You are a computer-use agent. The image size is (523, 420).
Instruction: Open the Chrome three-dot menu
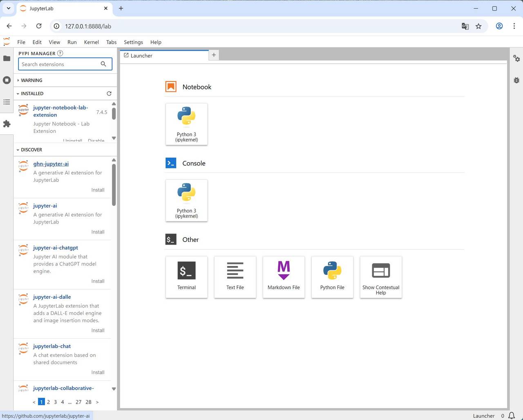(514, 26)
